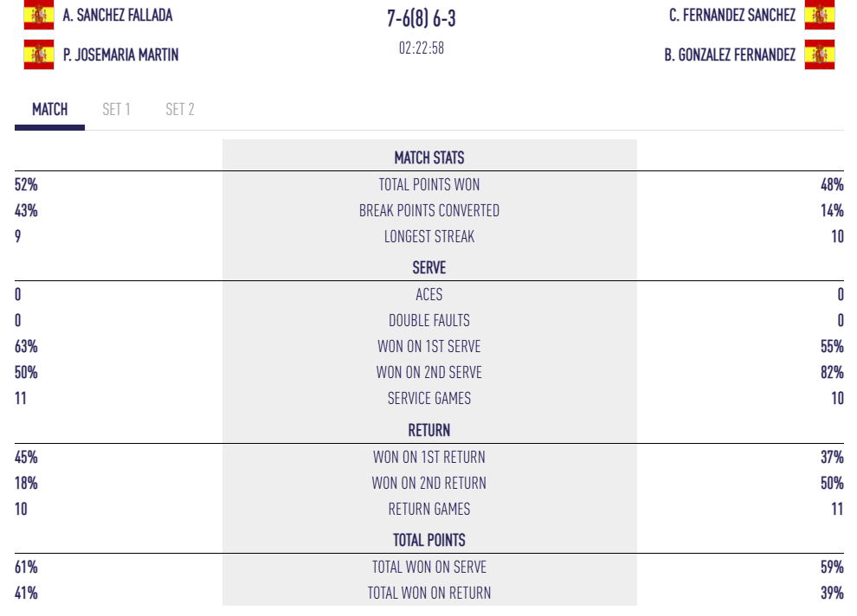Screen dimensions: 857x616
Task: Select the WON ON 2ND SERVE label
Action: 429,372
